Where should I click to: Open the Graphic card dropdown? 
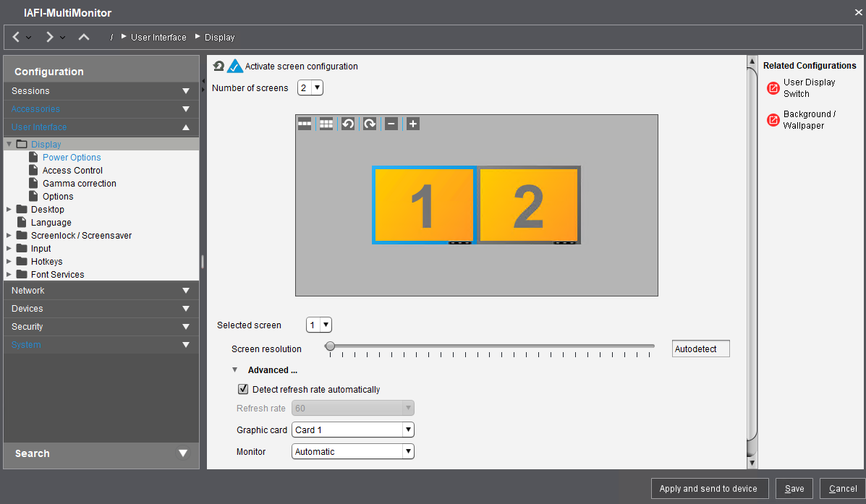[352, 430]
